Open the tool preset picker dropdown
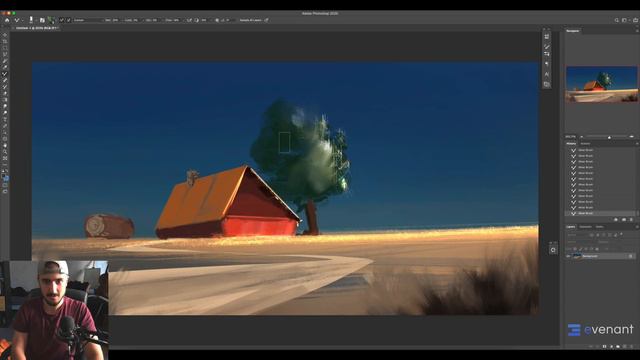 (19, 20)
